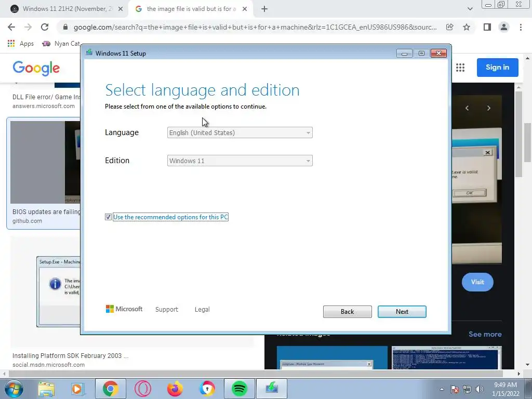Open the Edition dropdown
This screenshot has width=532, height=399.
240,161
